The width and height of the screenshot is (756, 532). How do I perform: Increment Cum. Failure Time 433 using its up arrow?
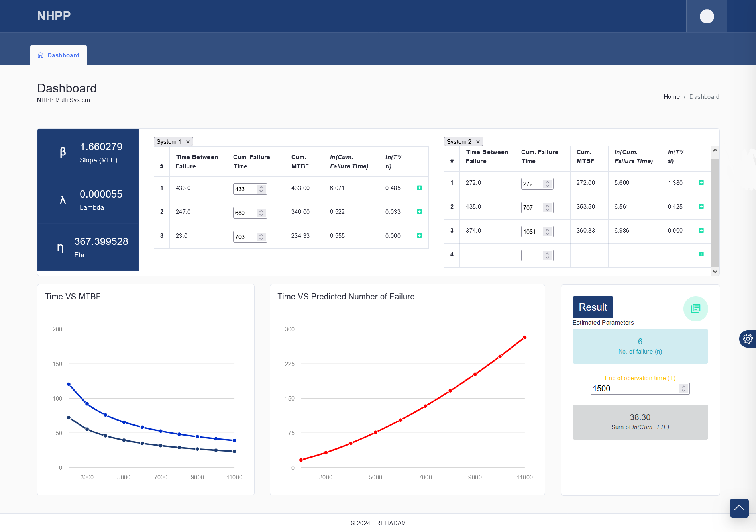tap(261, 187)
